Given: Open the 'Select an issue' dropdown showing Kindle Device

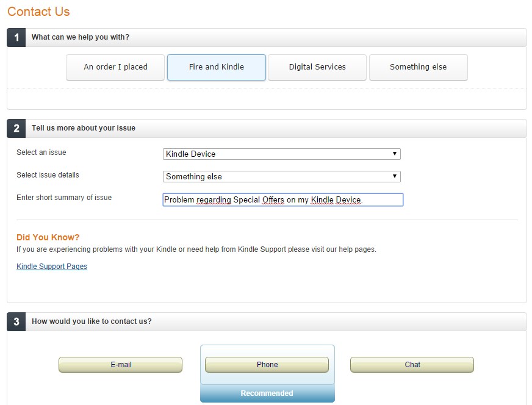Looking at the screenshot, I should 282,154.
